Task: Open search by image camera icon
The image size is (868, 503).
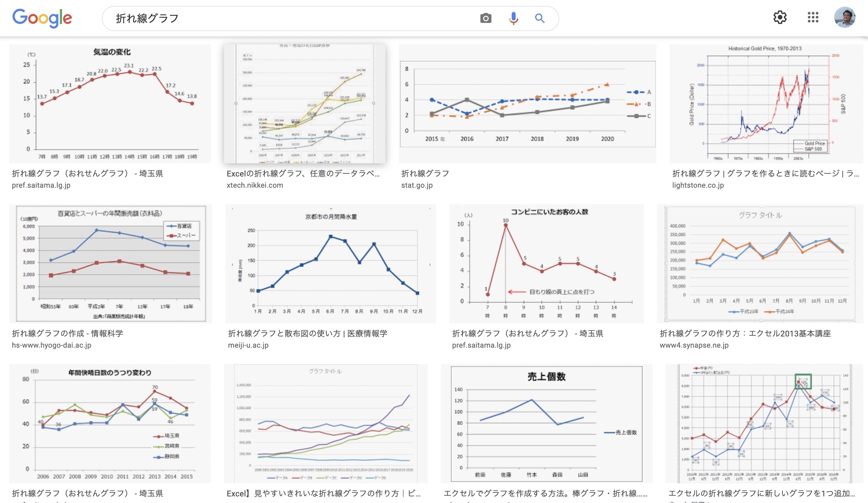Action: coord(486,18)
